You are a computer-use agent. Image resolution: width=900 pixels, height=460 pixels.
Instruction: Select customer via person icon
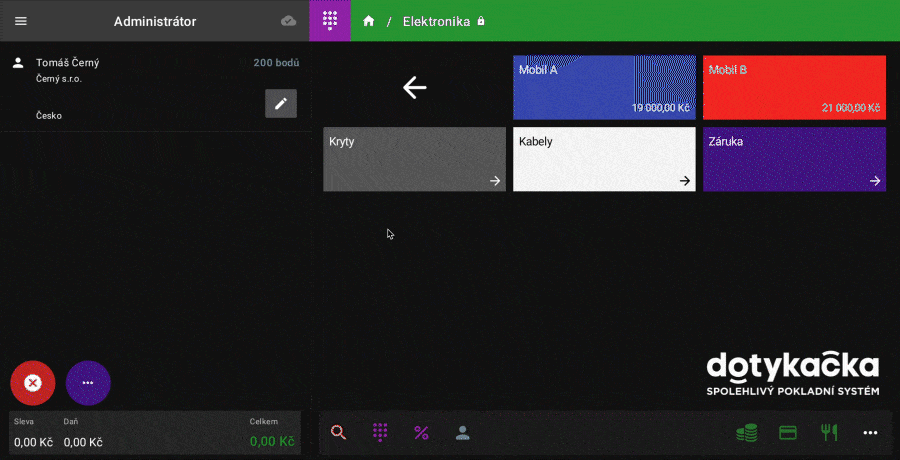[x=462, y=433]
